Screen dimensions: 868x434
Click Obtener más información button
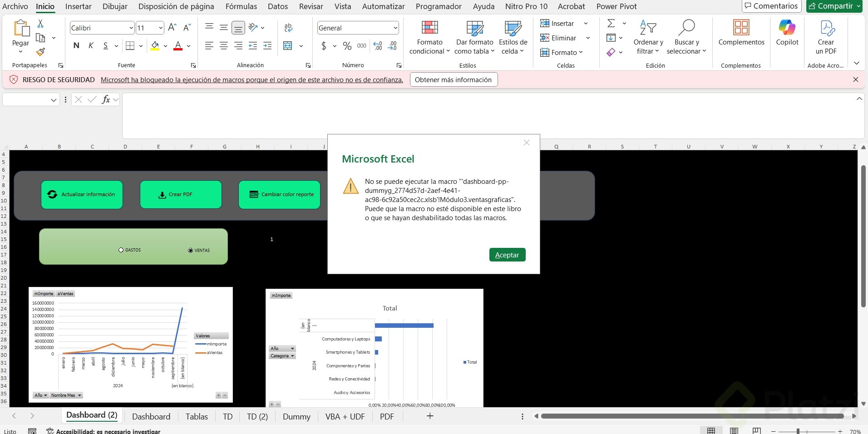pyautogui.click(x=454, y=80)
